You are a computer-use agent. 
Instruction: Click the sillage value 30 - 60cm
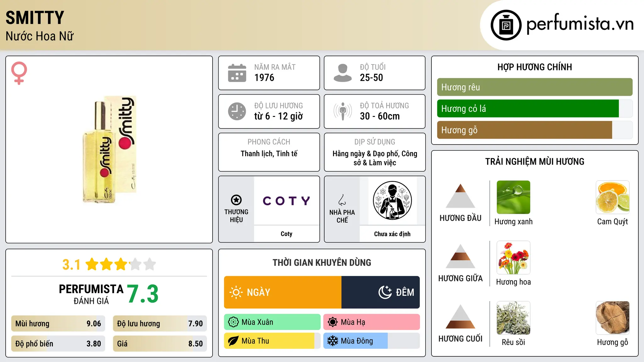coord(380,116)
